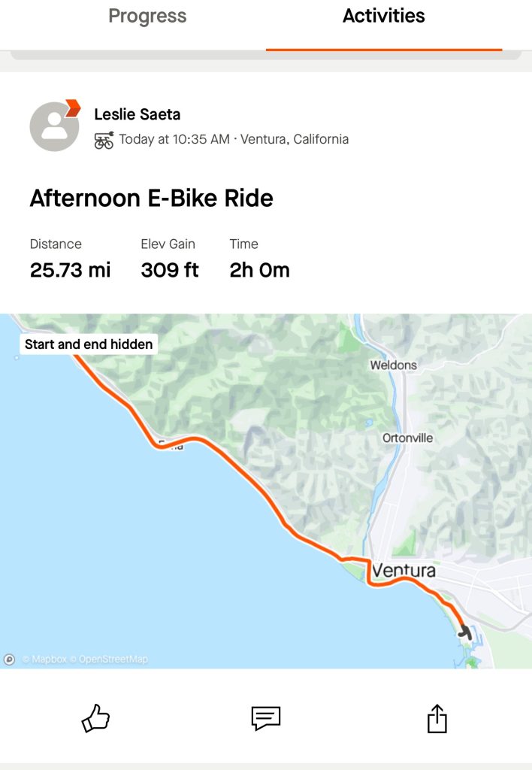532x770 pixels.
Task: Click the Mapbox logo icon
Action: click(x=9, y=659)
